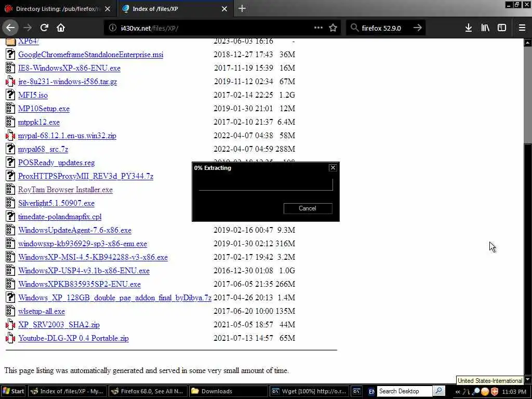Screen dimensions: 532x399
Task: Toggle the sidebar icon in toolbar
Action: coord(502,28)
